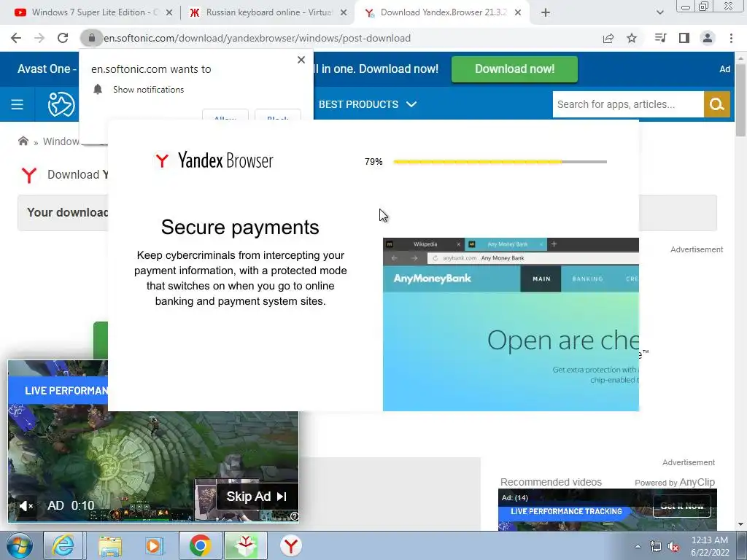Image resolution: width=747 pixels, height=560 pixels.
Task: Dismiss the notification permission popup
Action: 301,60
